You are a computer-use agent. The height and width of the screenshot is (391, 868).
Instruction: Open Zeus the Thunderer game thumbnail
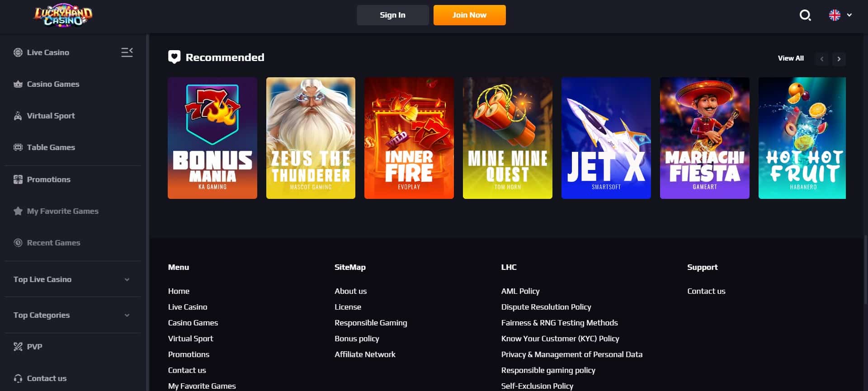click(311, 138)
